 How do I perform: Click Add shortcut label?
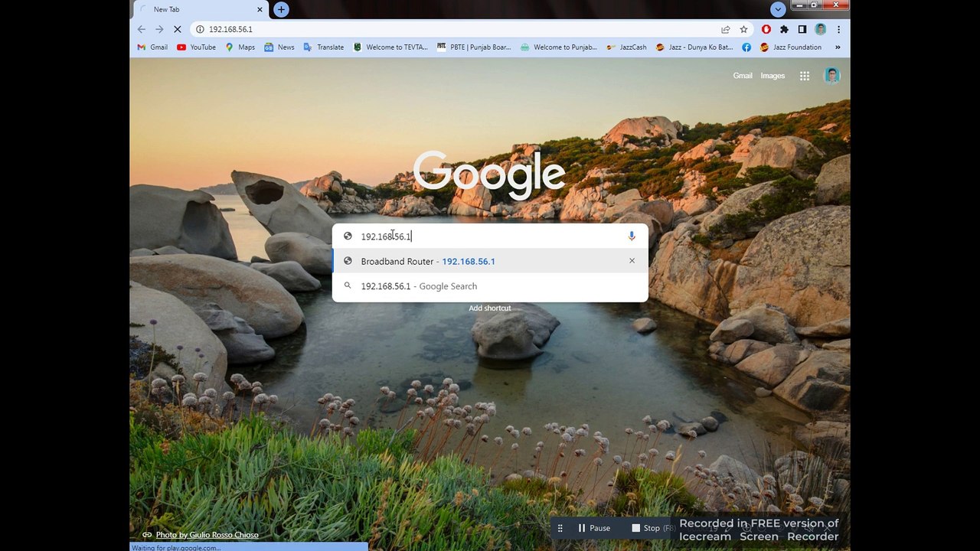[x=490, y=308]
